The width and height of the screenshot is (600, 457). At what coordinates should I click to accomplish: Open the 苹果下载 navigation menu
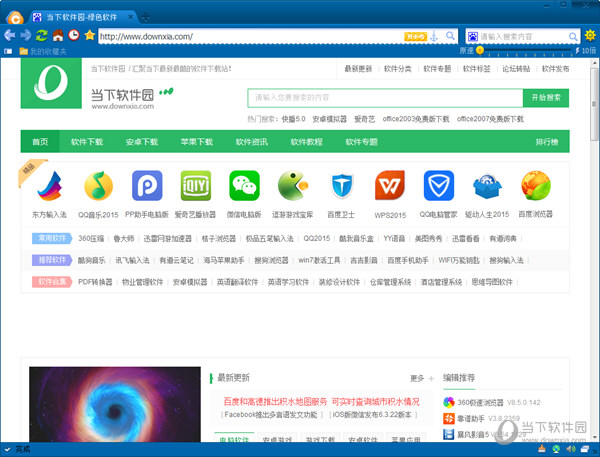197,142
